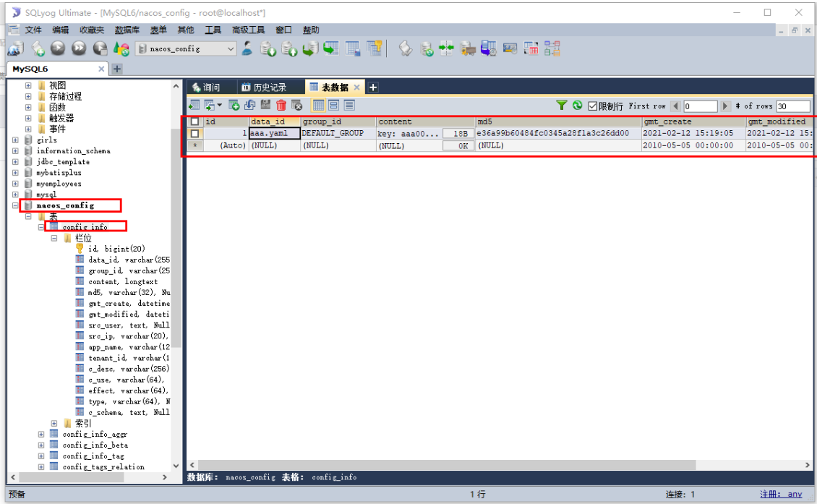Toggle the select-all checkbox in grid header
The width and height of the screenshot is (817, 504).
(x=195, y=121)
